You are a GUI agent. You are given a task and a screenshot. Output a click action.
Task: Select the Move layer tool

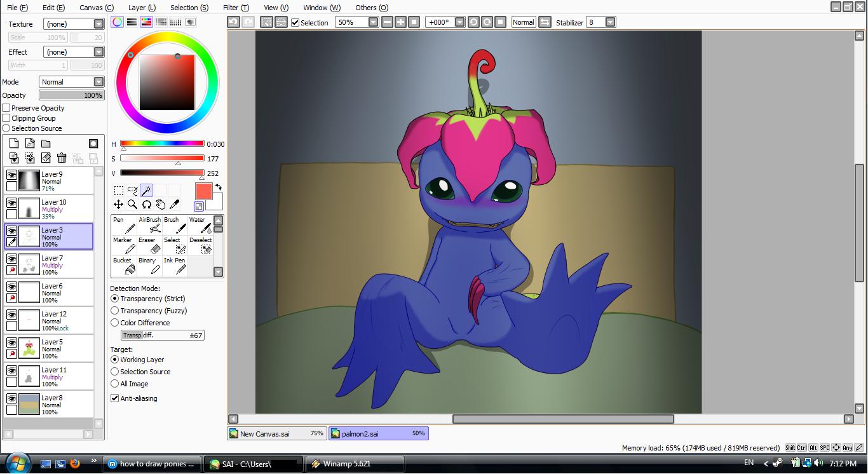(x=118, y=204)
